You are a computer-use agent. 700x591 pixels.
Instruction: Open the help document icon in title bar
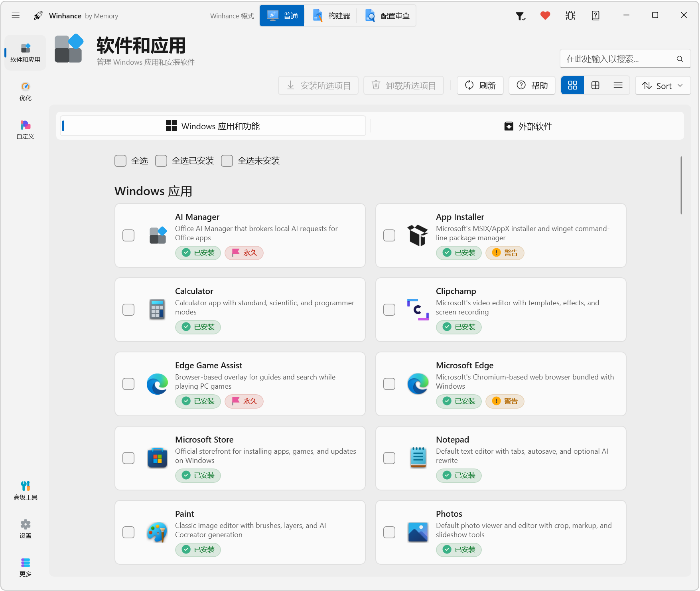(595, 16)
